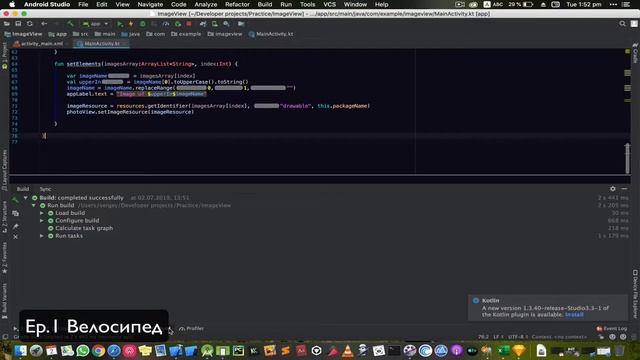This screenshot has height=360, width=640.
Task: Open the Analyze menu
Action: 206,4
